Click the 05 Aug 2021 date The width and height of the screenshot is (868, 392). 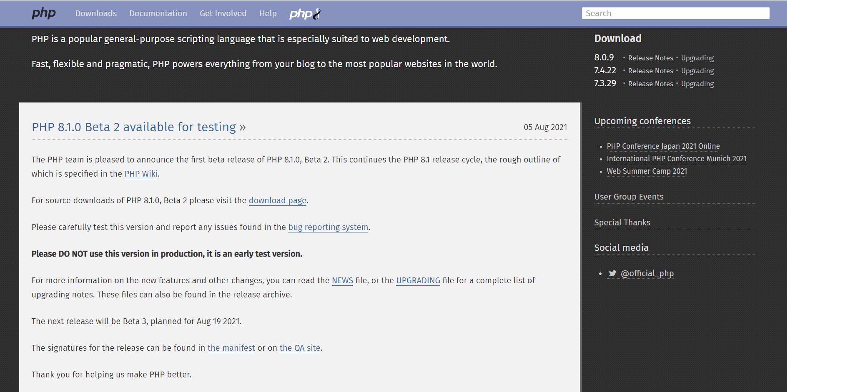click(x=545, y=127)
